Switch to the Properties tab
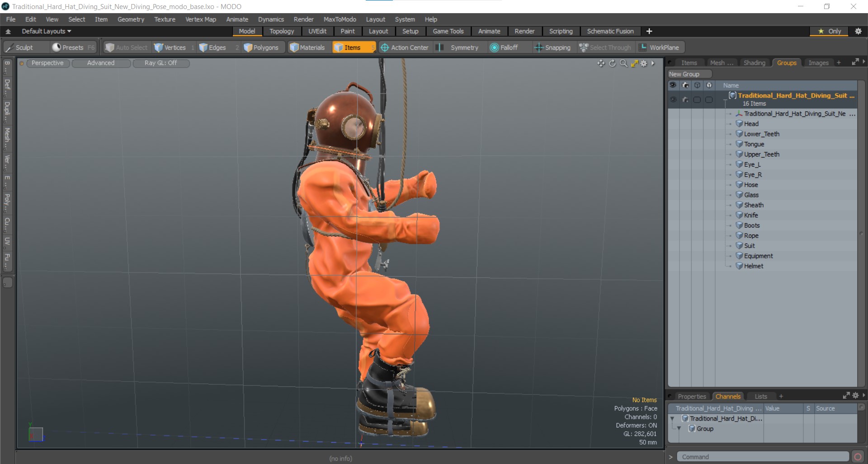Image resolution: width=868 pixels, height=464 pixels. tap(692, 397)
